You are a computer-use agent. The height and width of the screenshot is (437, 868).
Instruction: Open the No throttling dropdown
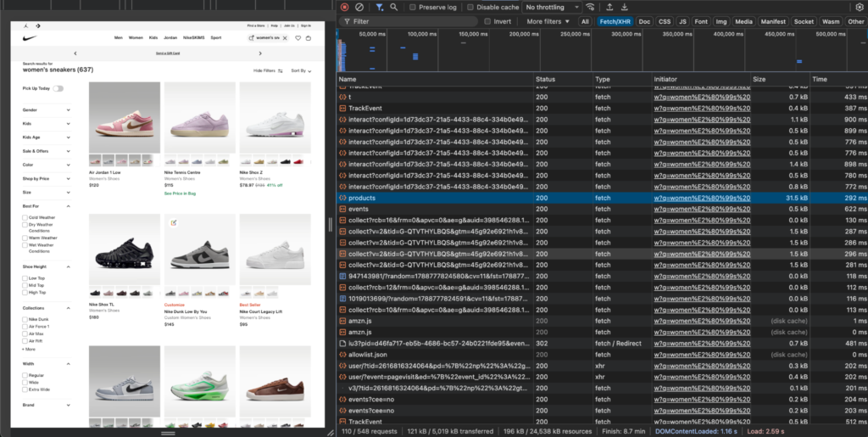(551, 7)
